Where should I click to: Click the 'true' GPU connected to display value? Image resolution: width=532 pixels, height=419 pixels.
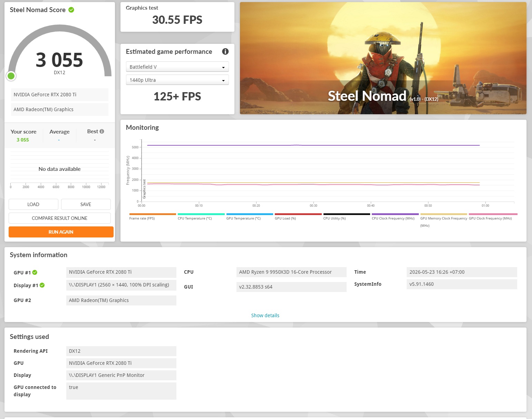pyautogui.click(x=121, y=391)
